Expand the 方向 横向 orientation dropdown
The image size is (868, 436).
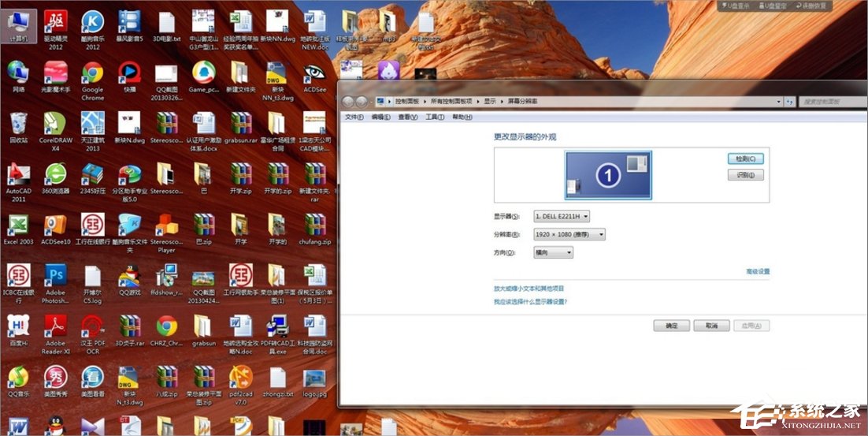(554, 252)
